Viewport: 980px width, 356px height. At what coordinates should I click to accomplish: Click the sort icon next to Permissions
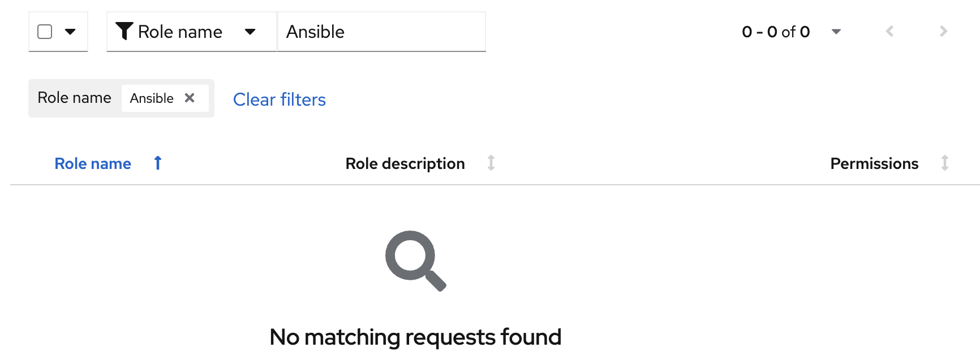pyautogui.click(x=944, y=163)
